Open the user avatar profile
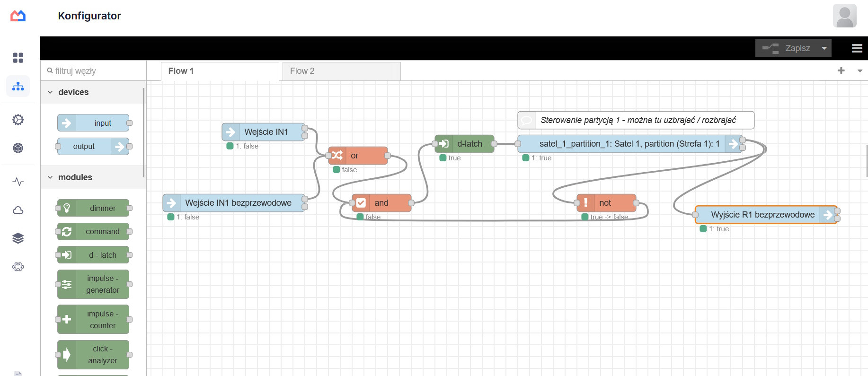This screenshot has height=376, width=868. (x=845, y=16)
